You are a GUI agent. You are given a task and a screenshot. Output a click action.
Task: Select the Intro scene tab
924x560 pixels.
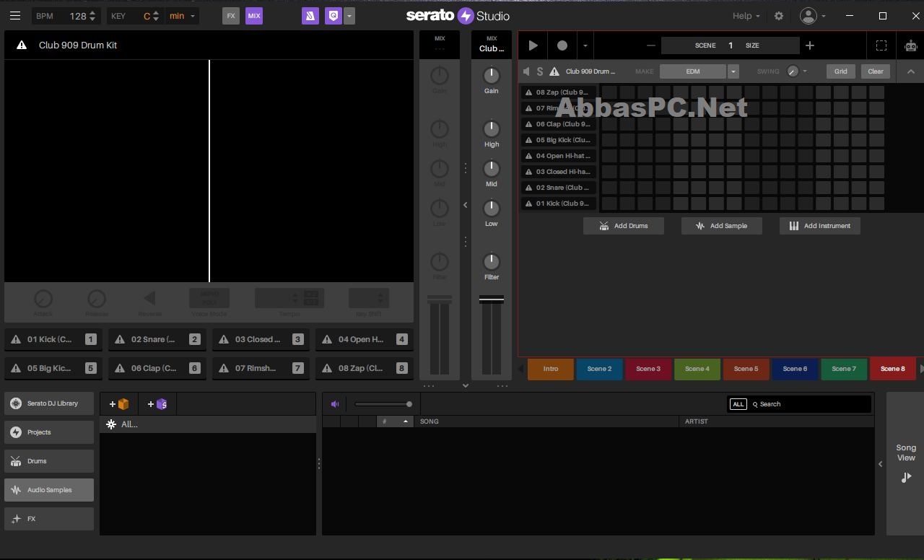click(551, 369)
